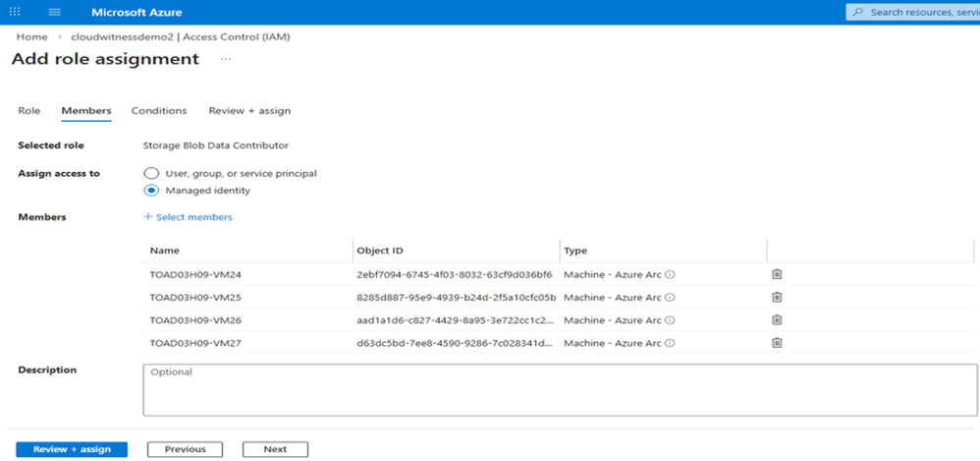Click object ID starting 8285d887-95e9
Image resolution: width=980 pixels, height=461 pixels.
tap(457, 298)
